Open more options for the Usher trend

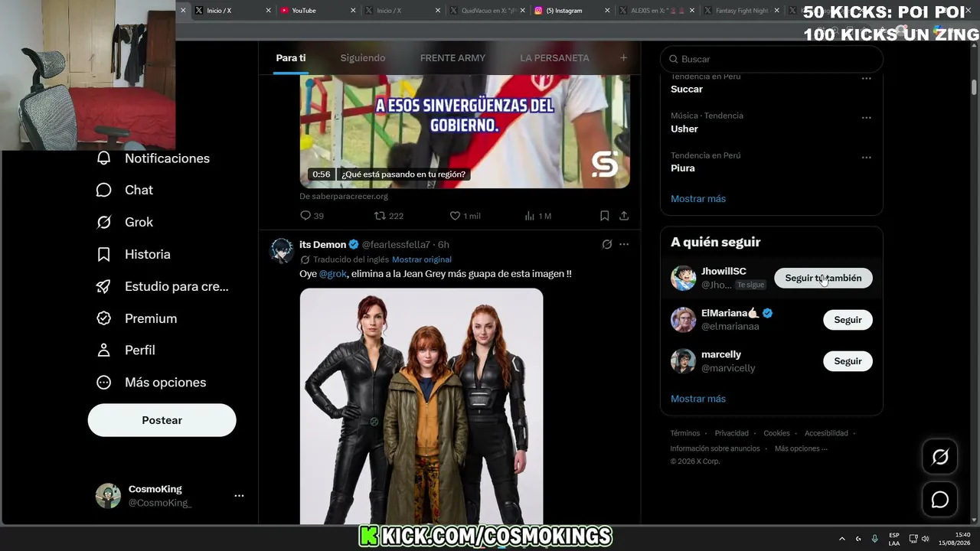click(866, 118)
